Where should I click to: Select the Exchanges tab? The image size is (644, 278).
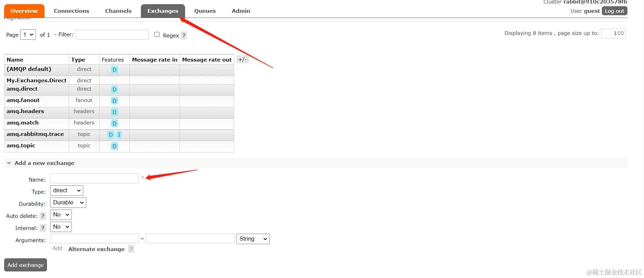163,11
